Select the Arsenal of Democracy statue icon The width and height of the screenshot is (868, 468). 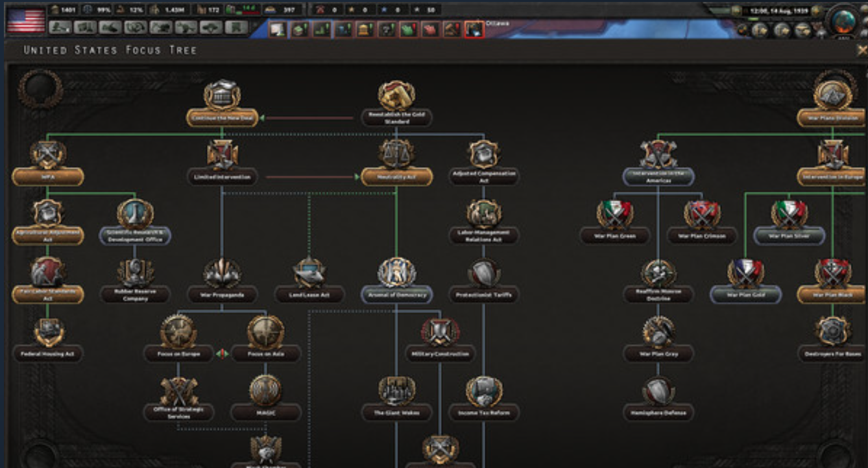[396, 273]
